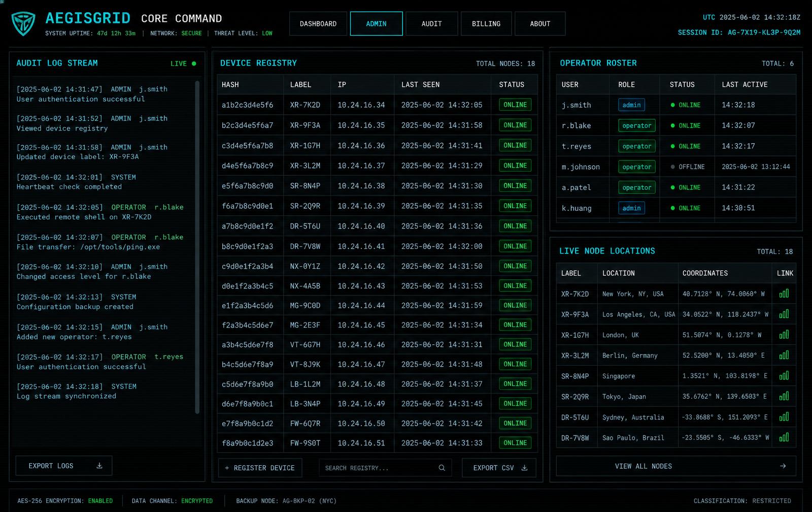Click the audit log stream scrollbar
Viewport: 812px width, 512px height.
click(197, 247)
